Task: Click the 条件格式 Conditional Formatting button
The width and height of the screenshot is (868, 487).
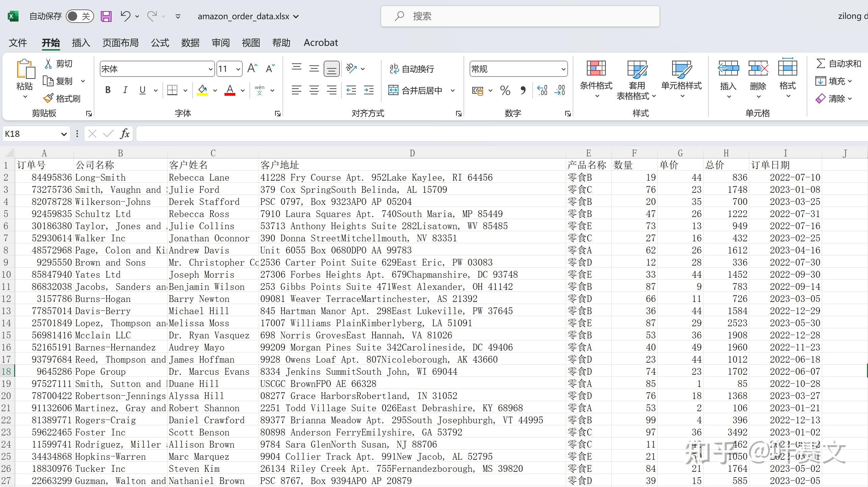Action: click(596, 80)
